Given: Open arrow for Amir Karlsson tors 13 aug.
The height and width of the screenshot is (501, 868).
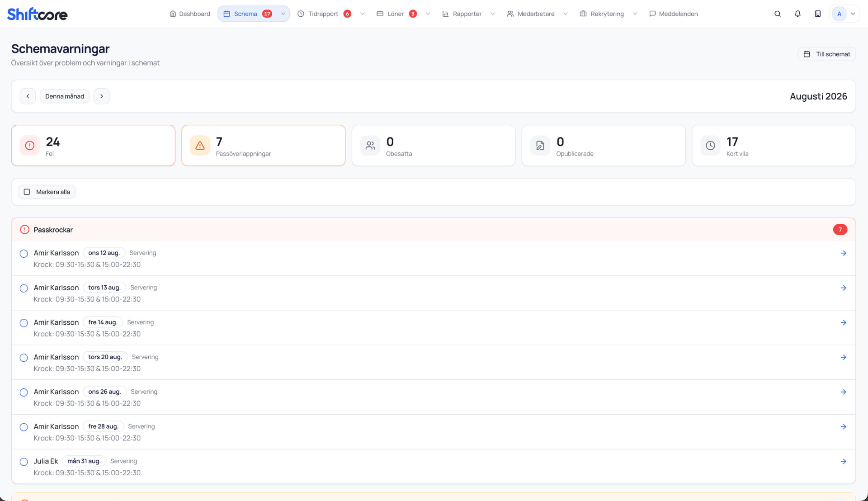Looking at the screenshot, I should click(x=843, y=288).
